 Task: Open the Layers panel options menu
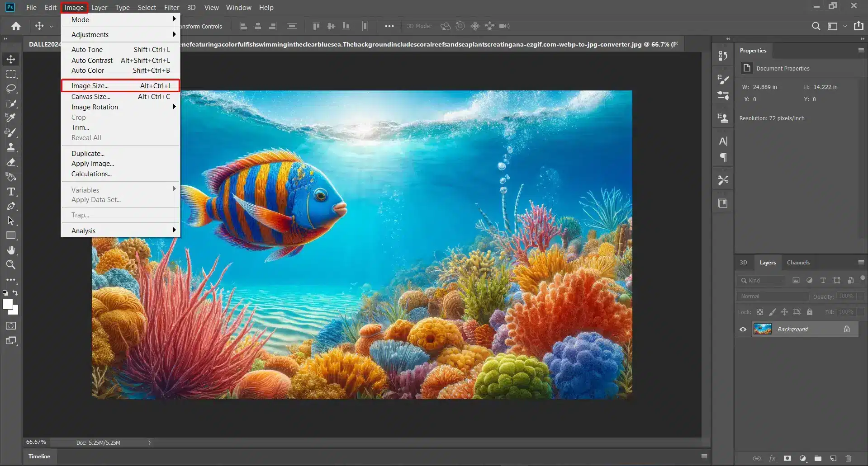(861, 262)
